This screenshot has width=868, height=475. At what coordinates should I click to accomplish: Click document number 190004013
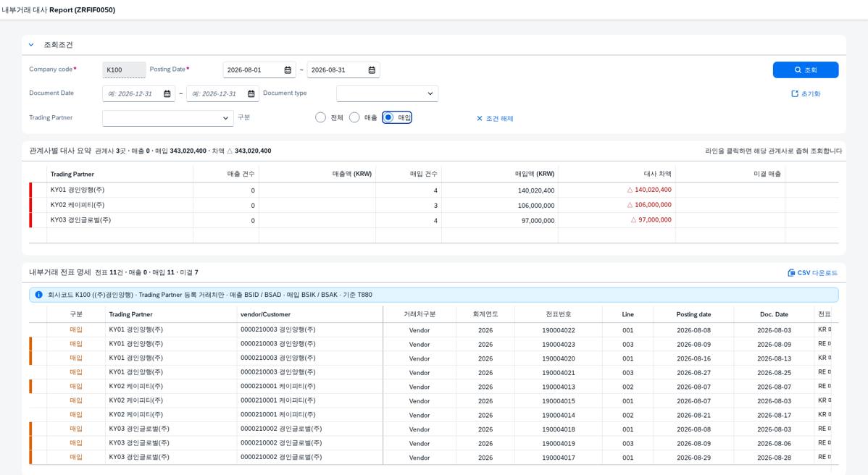tap(559, 387)
